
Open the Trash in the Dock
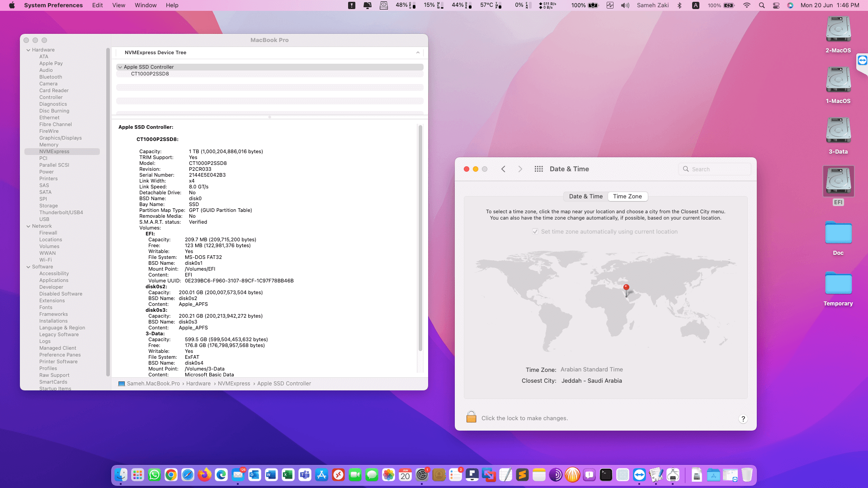click(747, 475)
